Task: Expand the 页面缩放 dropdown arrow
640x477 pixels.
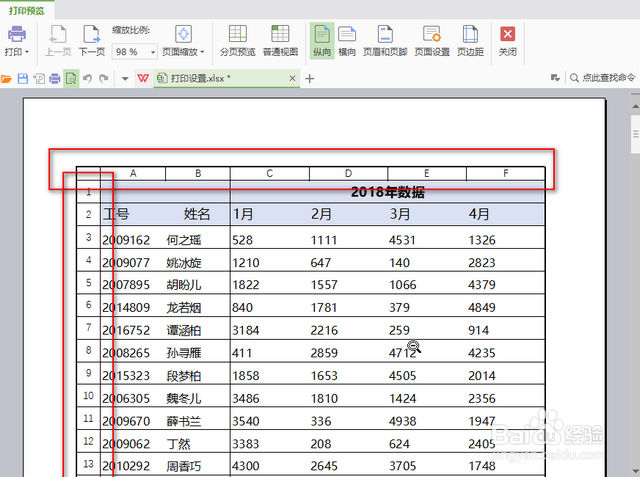Action: coord(202,52)
